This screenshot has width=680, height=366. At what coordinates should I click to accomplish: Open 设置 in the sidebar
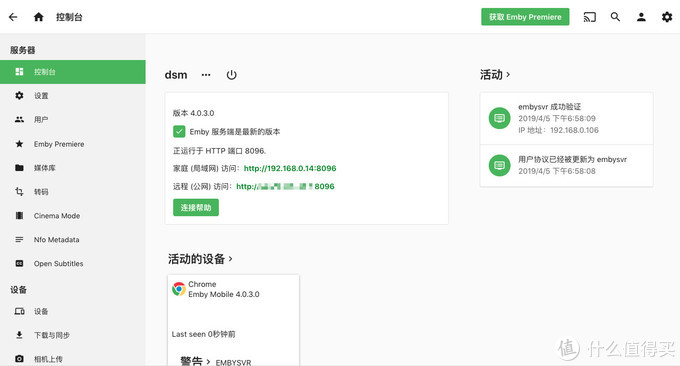[72, 96]
